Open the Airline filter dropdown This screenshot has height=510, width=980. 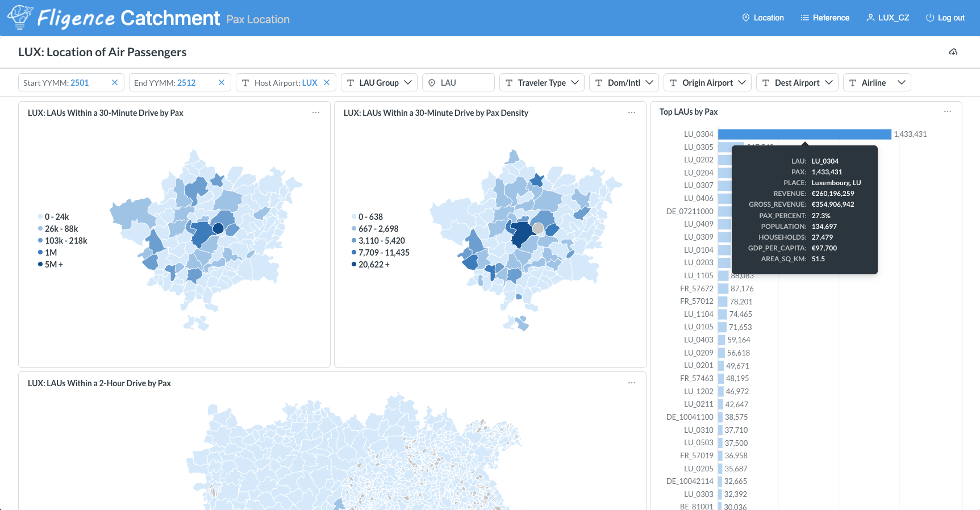coord(877,82)
